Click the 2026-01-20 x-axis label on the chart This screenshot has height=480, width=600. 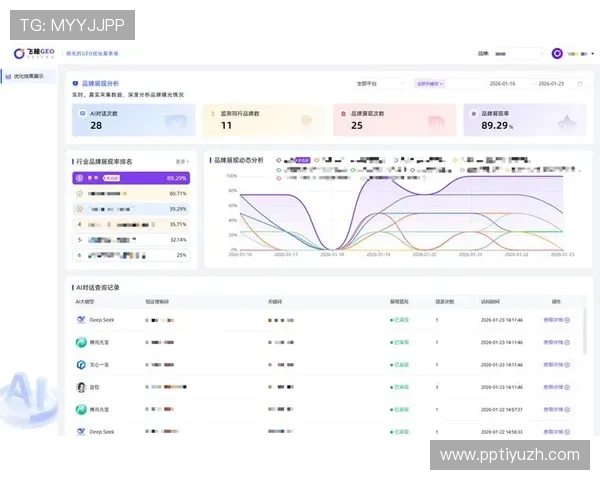pyautogui.click(x=424, y=255)
